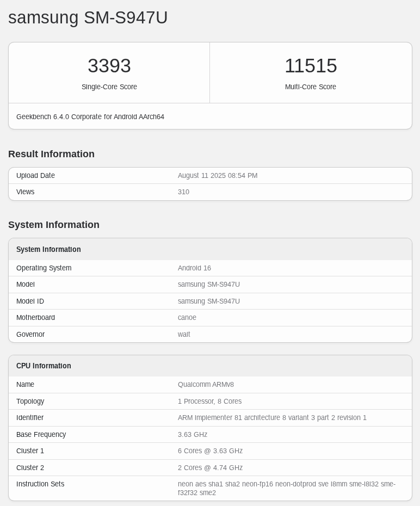Select the neon aes sha1 instruction list
The image size is (420, 506).
coord(287,488)
